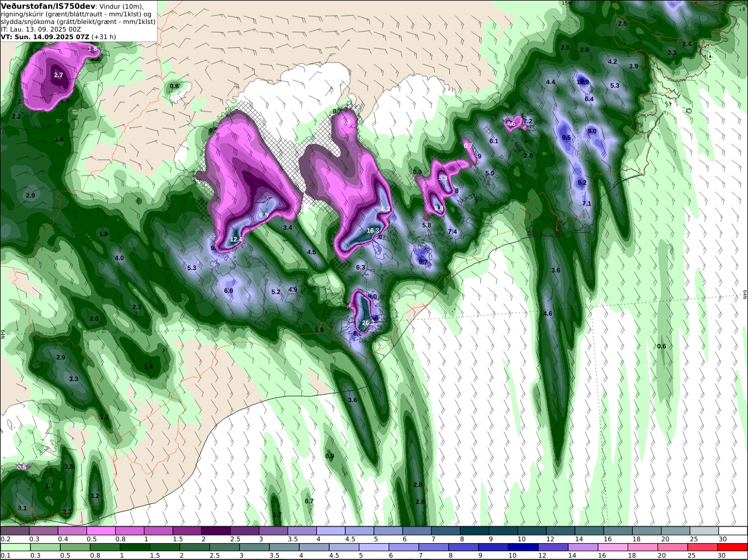Click the 9.5 precipitation value on the map
The height and width of the screenshot is (560, 748).
pos(566,138)
